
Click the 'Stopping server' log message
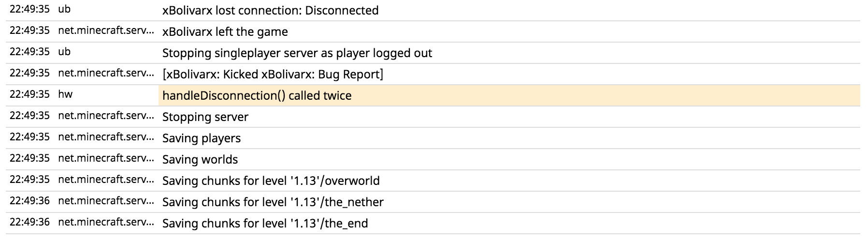pos(205,117)
